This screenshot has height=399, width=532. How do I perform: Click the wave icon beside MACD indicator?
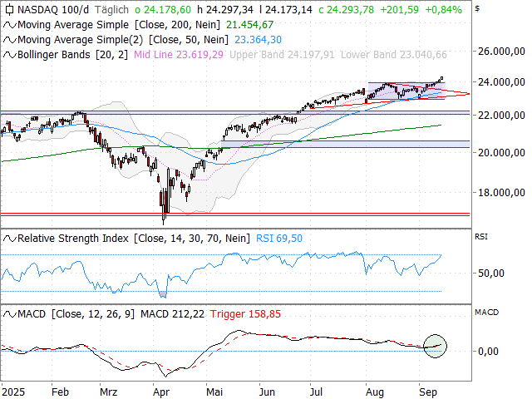pos(9,314)
